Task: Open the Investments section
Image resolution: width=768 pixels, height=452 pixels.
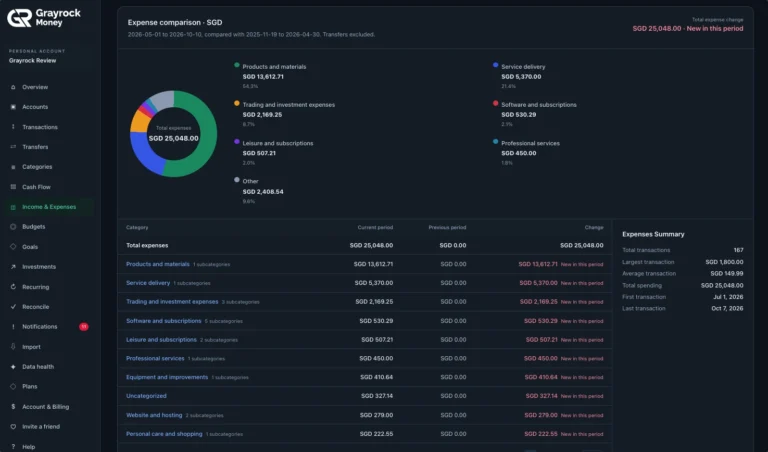Action: [39, 267]
